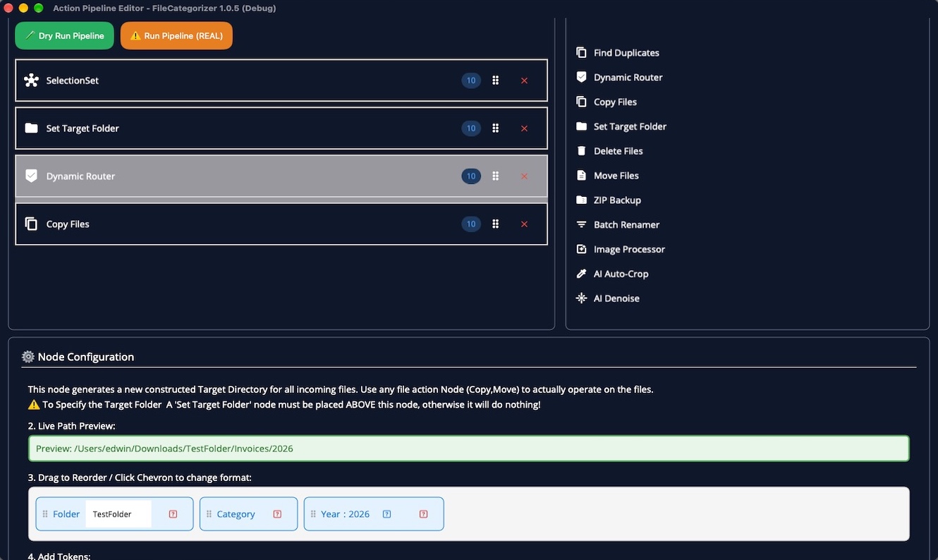Grab the drag handle on the Copy Files node
The image size is (938, 560).
click(496, 224)
